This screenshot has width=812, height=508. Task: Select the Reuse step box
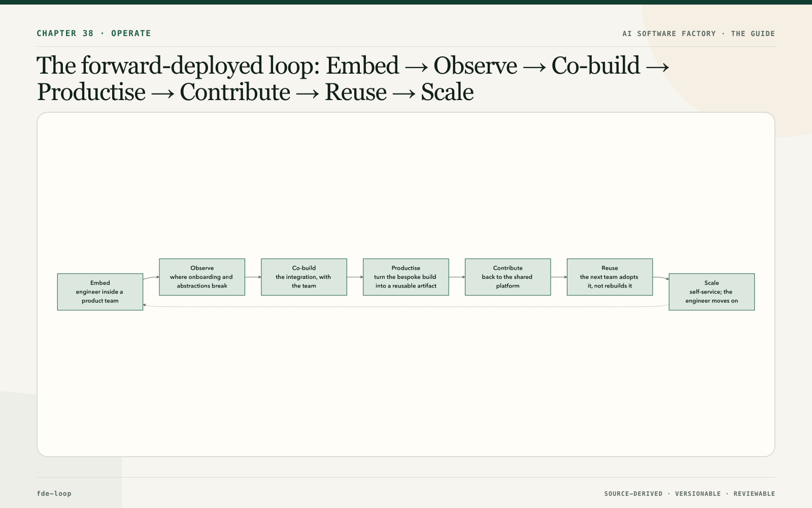tap(610, 277)
